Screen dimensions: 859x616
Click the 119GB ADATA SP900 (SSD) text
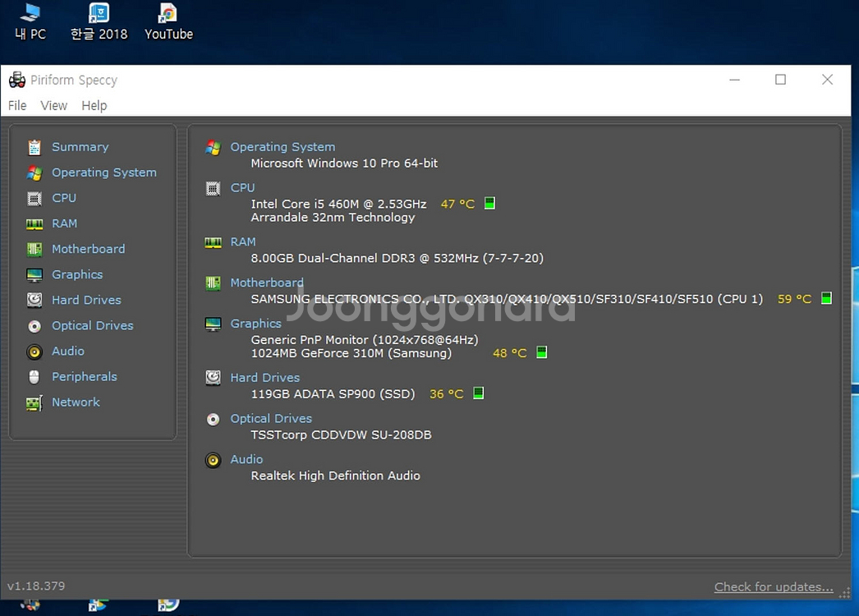click(333, 394)
